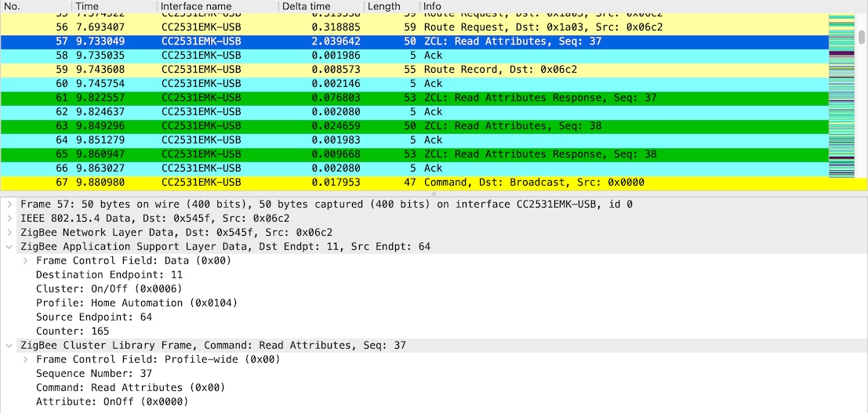Select packet 64 Ack row
This screenshot has width=868, height=413.
coord(414,140)
